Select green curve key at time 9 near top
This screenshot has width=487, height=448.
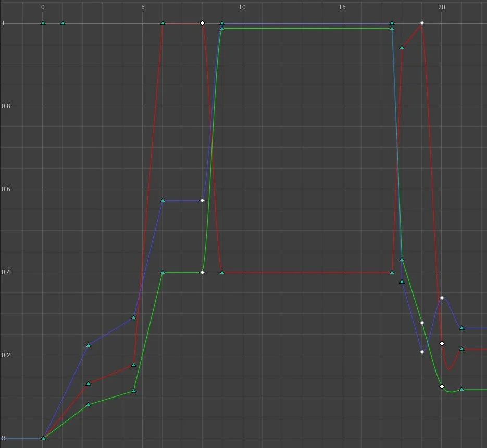[222, 28]
